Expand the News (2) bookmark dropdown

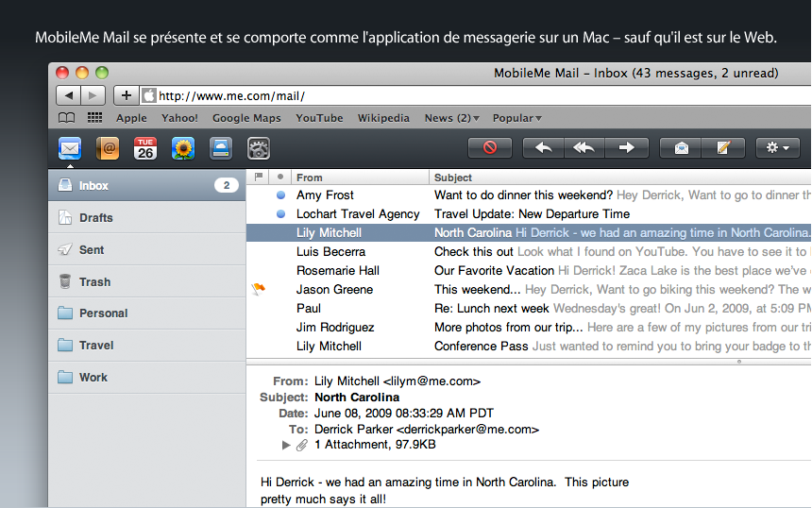coord(452,118)
